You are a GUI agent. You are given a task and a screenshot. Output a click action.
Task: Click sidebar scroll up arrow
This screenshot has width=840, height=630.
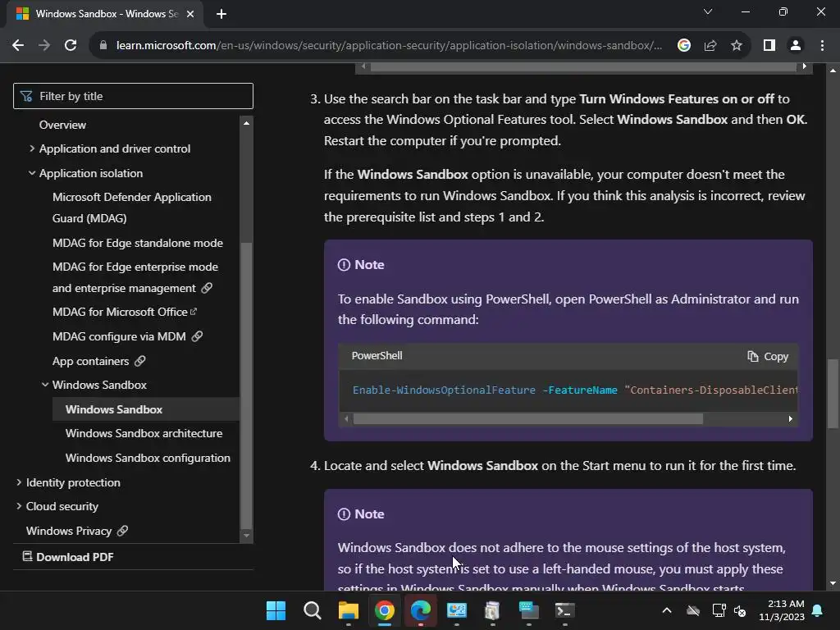tap(246, 123)
